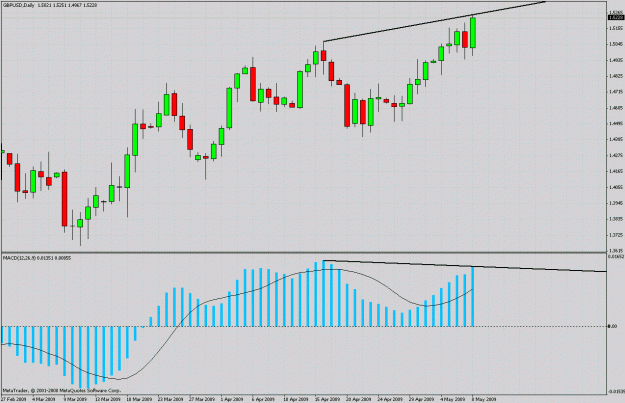Image resolution: width=625 pixels, height=403 pixels.
Task: Click the 0.00 zero level label
Action: (612, 326)
